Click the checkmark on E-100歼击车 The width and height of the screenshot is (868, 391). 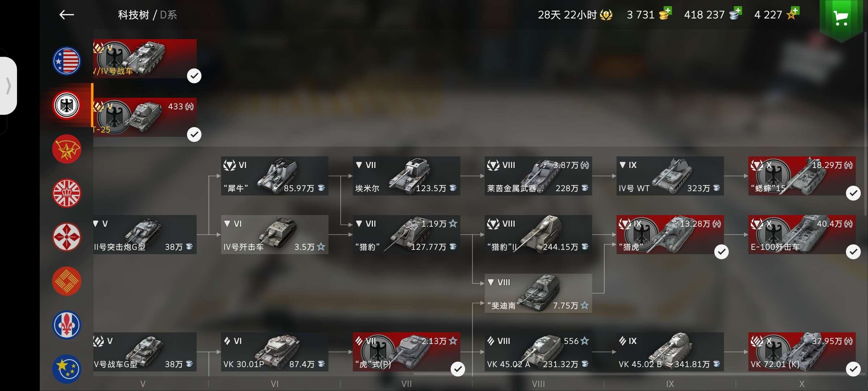(853, 252)
